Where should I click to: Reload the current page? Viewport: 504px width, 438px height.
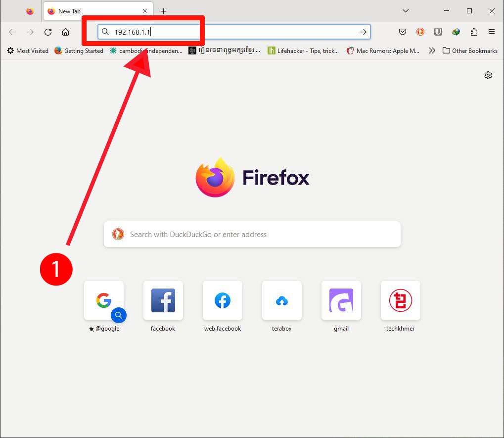point(48,32)
